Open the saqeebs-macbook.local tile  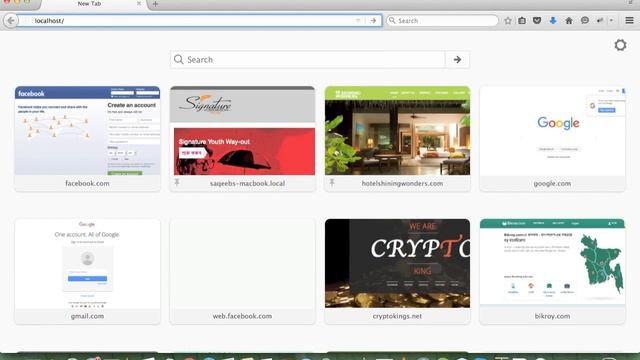[x=242, y=138]
